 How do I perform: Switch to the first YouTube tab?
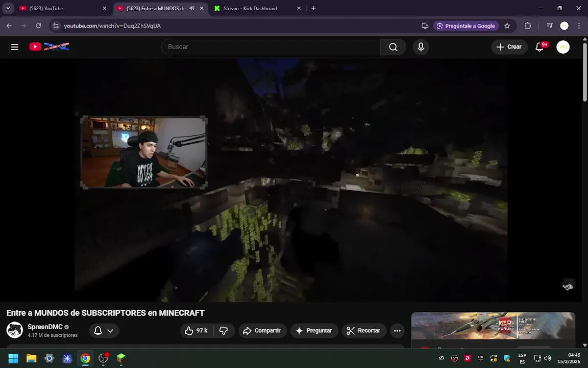[63, 8]
